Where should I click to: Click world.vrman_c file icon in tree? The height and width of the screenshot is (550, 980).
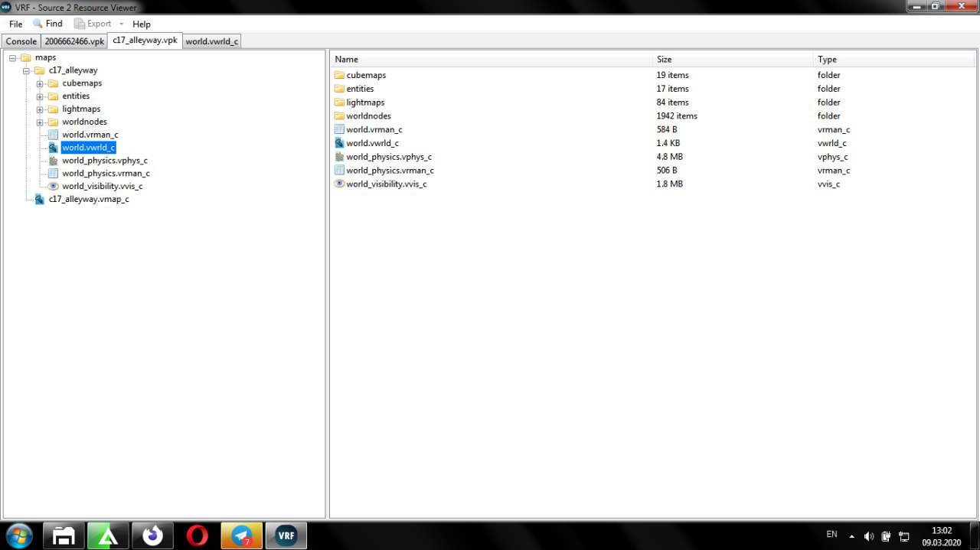pos(53,135)
